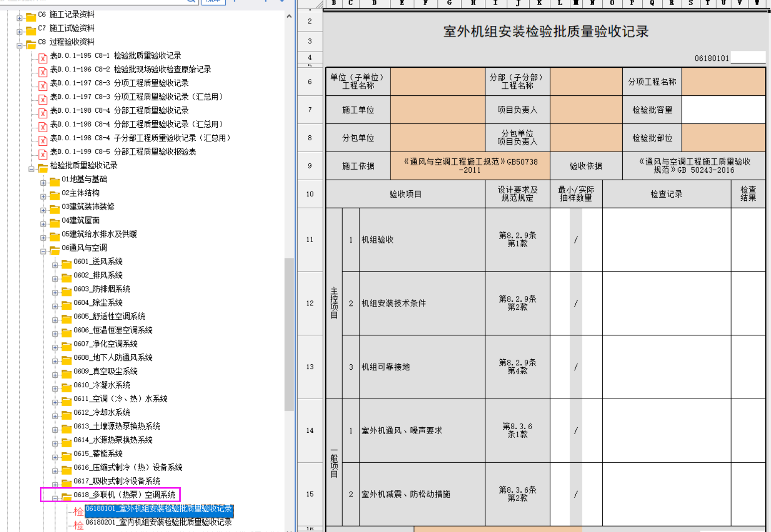771x532 pixels.
Task: Collapse the 0618_多联机(热泵)空调系统 node
Action: point(55,498)
